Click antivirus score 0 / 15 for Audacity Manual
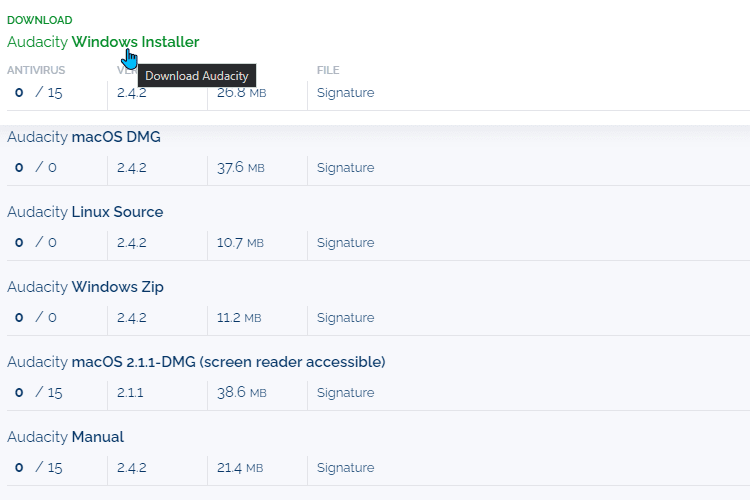Image resolution: width=750 pixels, height=500 pixels. pos(39,468)
